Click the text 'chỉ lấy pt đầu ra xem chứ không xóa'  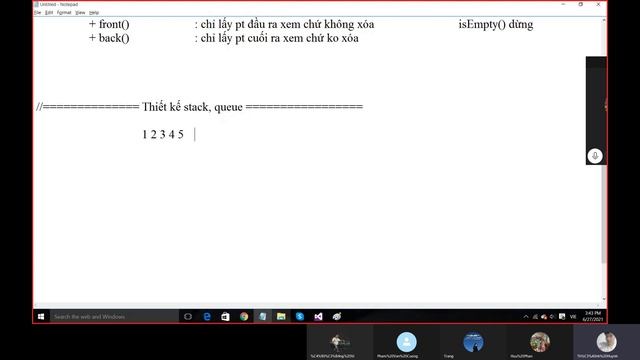(x=287, y=24)
